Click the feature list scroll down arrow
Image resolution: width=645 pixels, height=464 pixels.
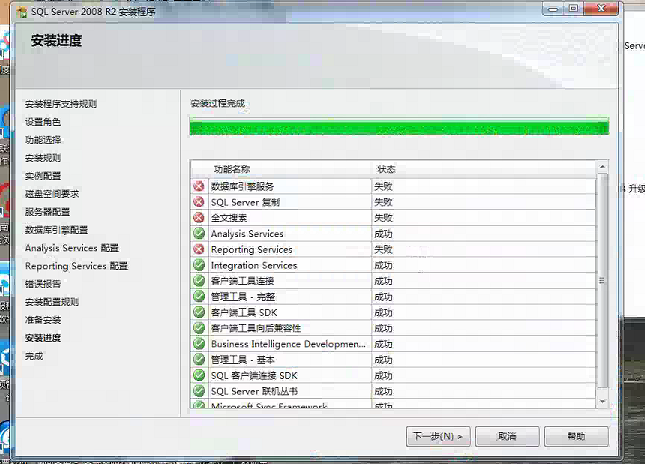coord(602,401)
